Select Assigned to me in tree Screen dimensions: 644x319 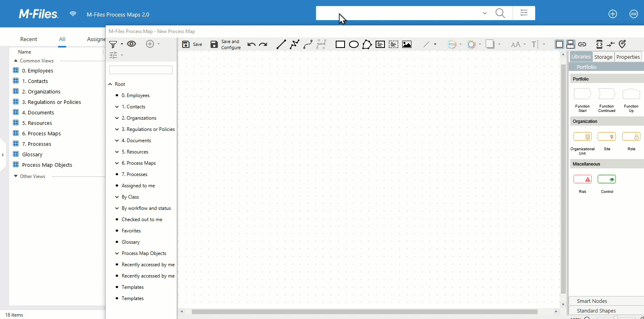pyautogui.click(x=138, y=186)
